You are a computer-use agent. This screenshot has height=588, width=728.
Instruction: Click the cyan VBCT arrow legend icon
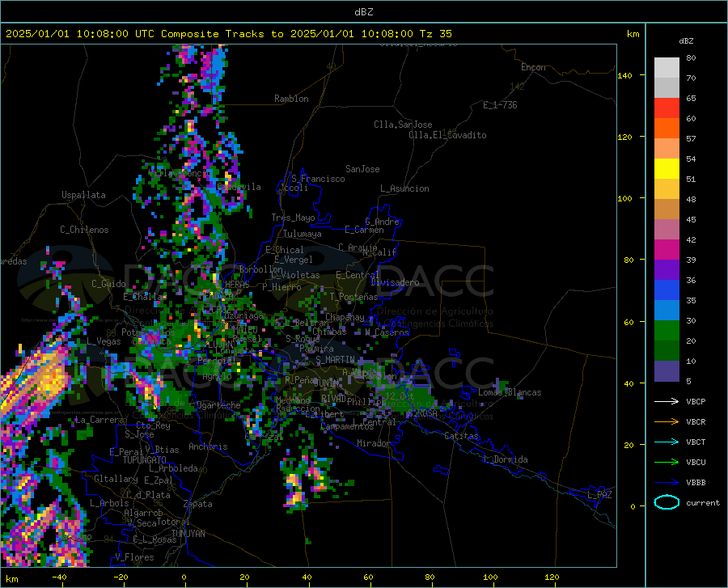point(667,442)
